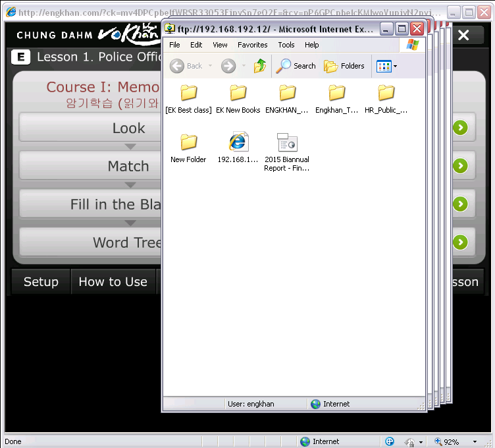The height and width of the screenshot is (448, 495).
Task: Open the zoom level 92% dropdown
Action: 475,441
